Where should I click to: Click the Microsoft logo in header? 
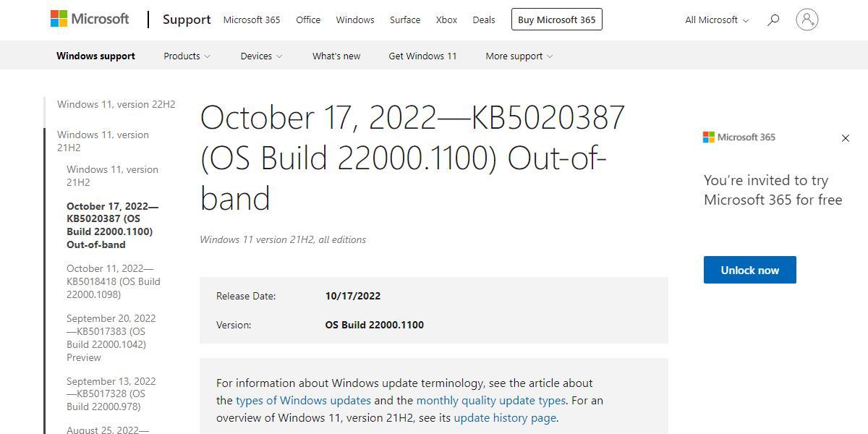(x=90, y=20)
